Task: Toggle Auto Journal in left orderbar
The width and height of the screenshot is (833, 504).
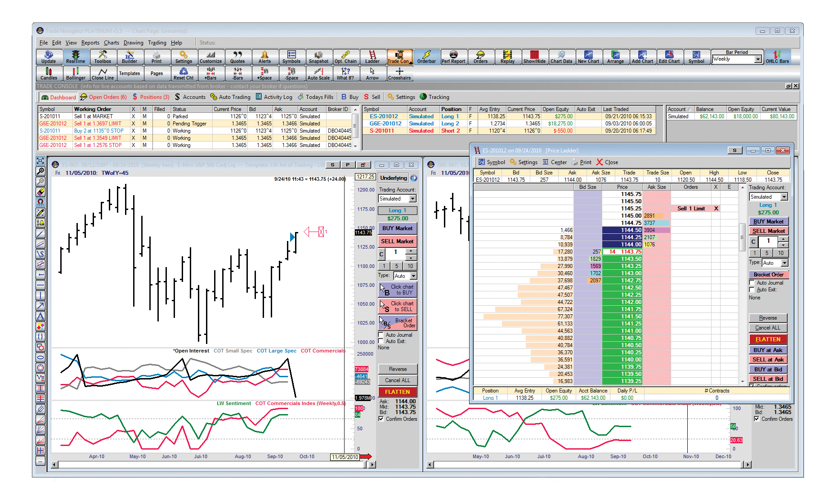Action: (x=381, y=335)
